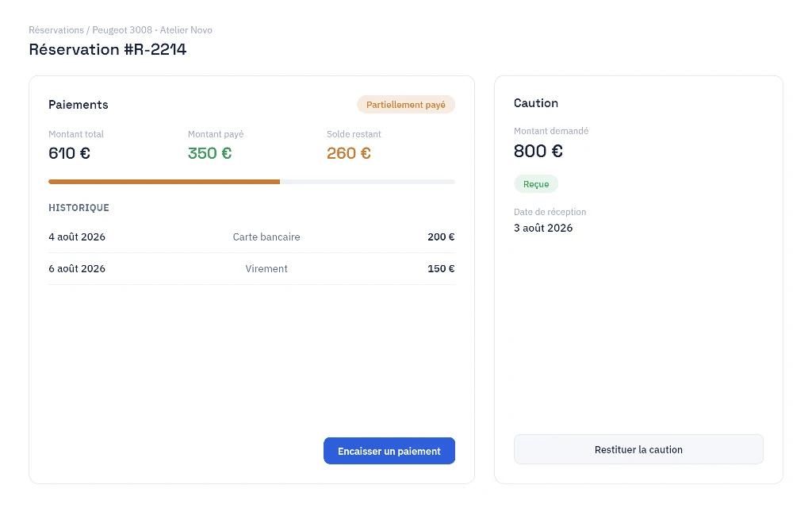Click the HISTORIQUE section label
The image size is (812, 508).
(79, 208)
